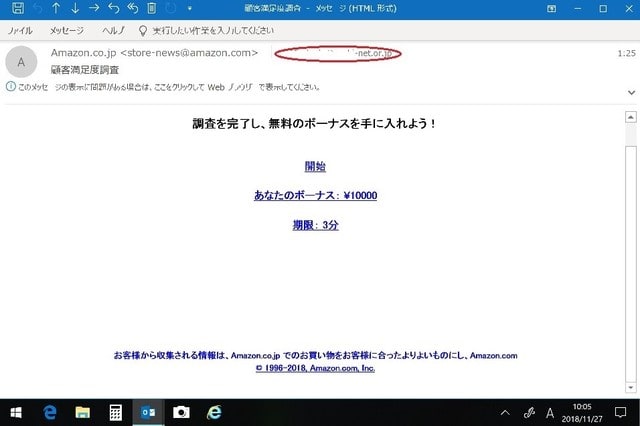Viewport: 640px width, 426px height.
Task: Reply all using the double arrow icon
Action: pyautogui.click(x=133, y=8)
